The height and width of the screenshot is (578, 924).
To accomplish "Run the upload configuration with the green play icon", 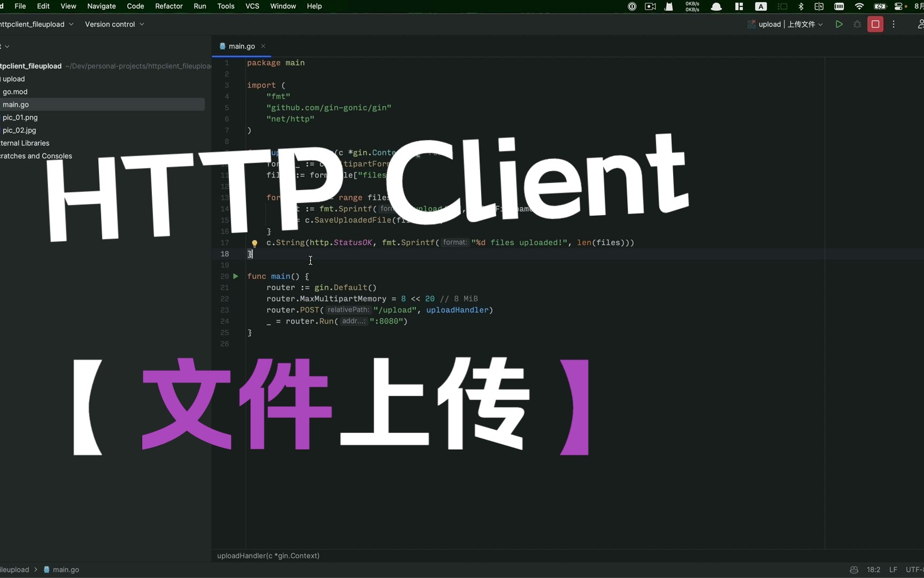I will click(x=839, y=24).
